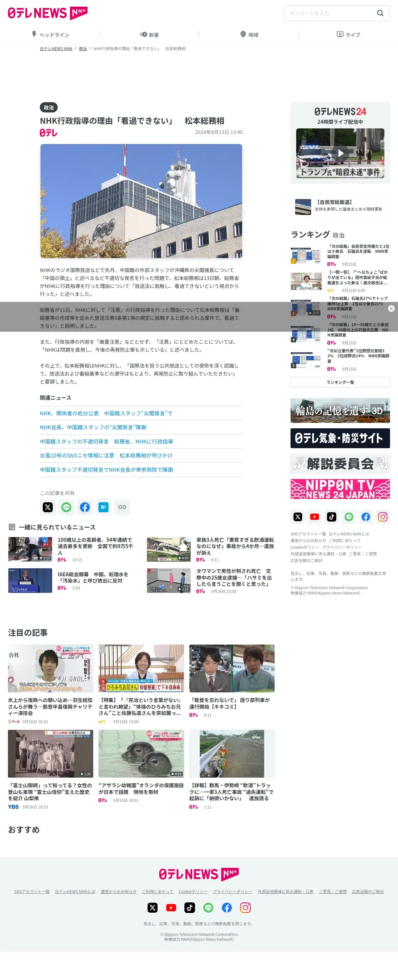Open the 語り部列車が運行開始 featured article
This screenshot has height=980, width=398.
(x=232, y=681)
